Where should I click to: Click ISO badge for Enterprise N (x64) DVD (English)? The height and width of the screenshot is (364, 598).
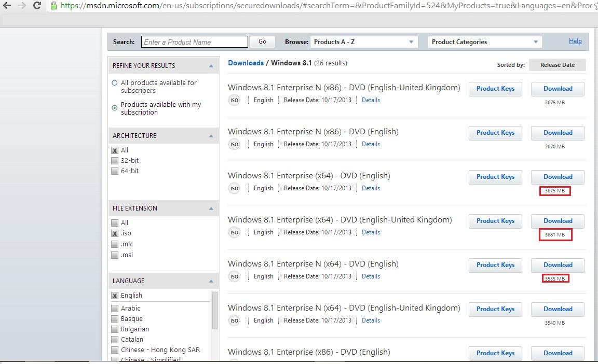click(x=234, y=277)
